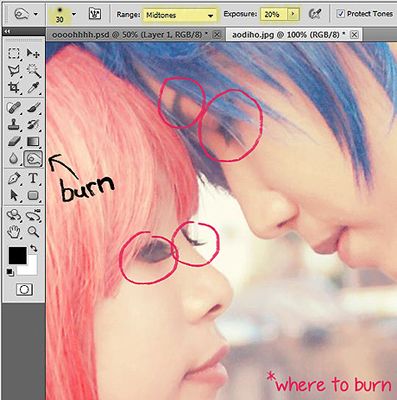Viewport: 397px width, 400px height.
Task: Close the oooohhhh.psd tab
Action: [217, 34]
